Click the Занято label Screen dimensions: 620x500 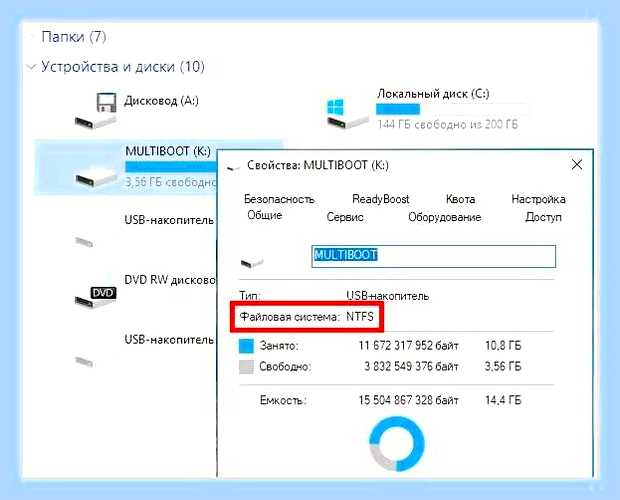279,346
